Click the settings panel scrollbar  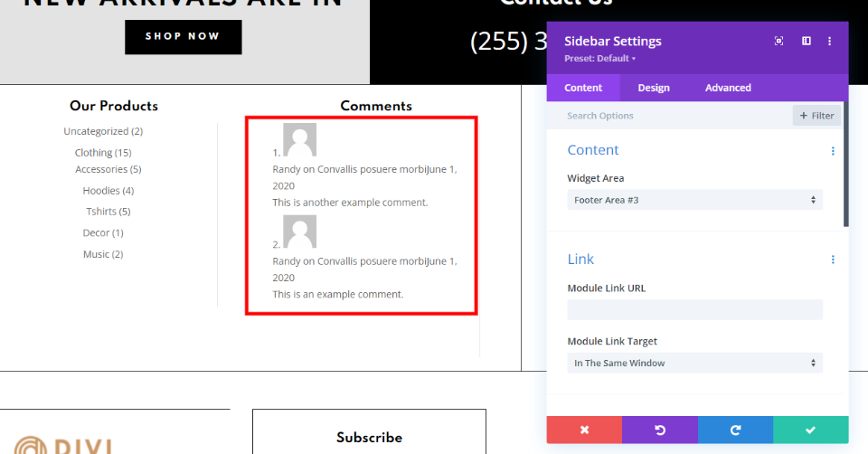click(846, 164)
